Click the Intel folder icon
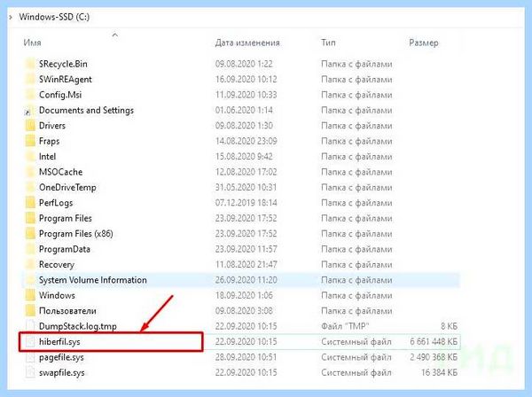Screen dimensions: 532x397 30,157
